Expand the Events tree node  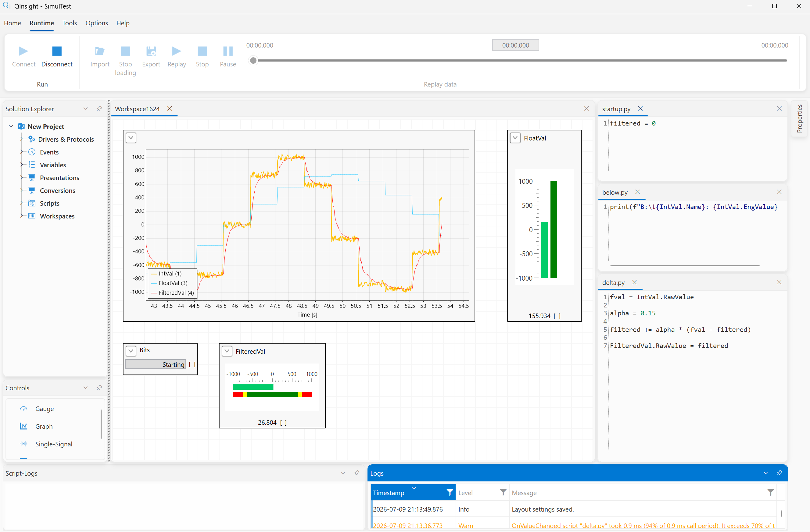(x=22, y=152)
